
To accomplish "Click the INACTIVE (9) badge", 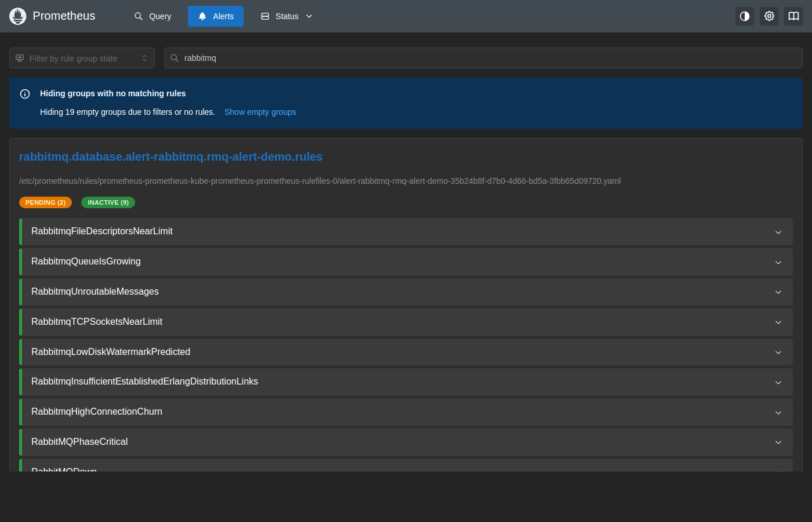I will 108,202.
